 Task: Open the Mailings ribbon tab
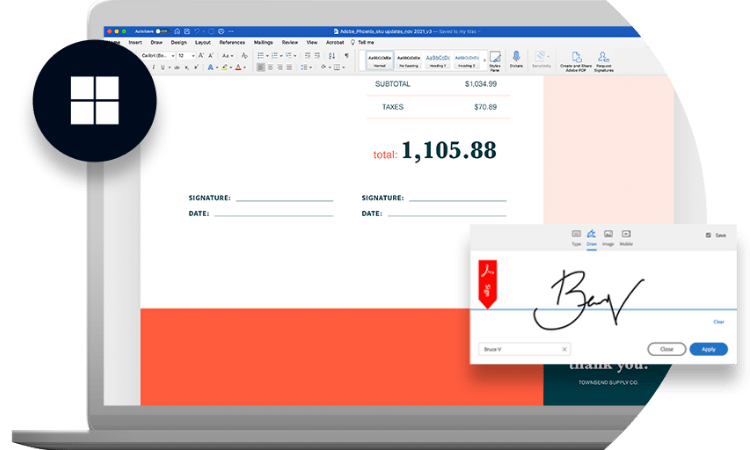[263, 43]
